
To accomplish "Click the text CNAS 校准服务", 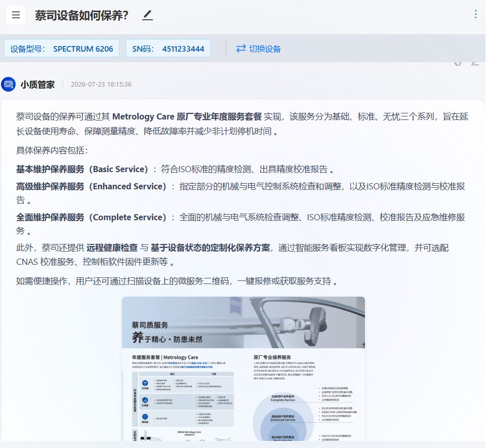I will click(45, 262).
